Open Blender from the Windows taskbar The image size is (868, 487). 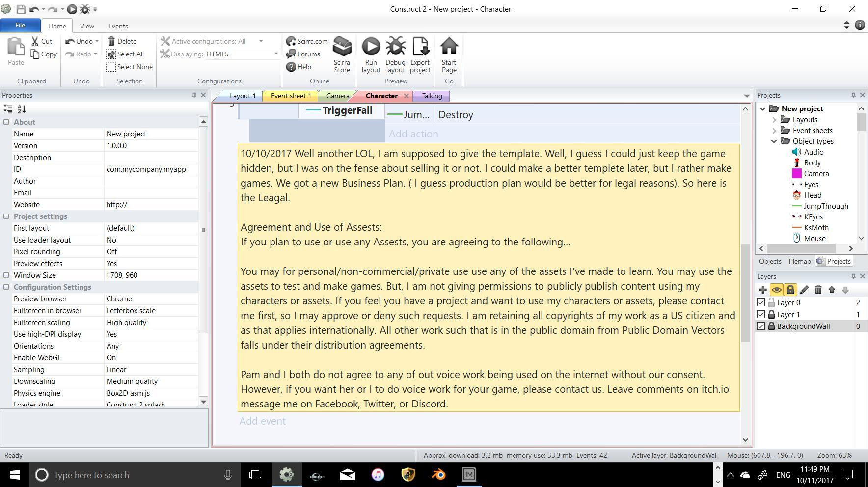[439, 475]
